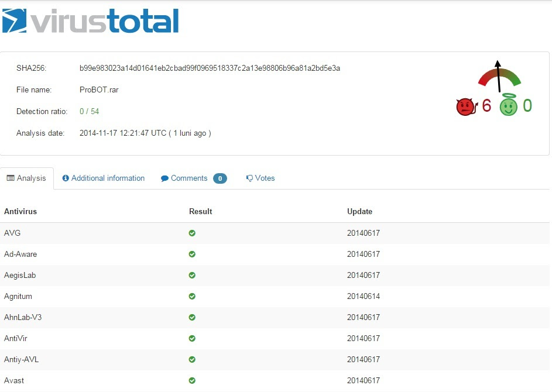Click the green check icon for Avast
Screen dimensions: 552x392
pos(192,380)
